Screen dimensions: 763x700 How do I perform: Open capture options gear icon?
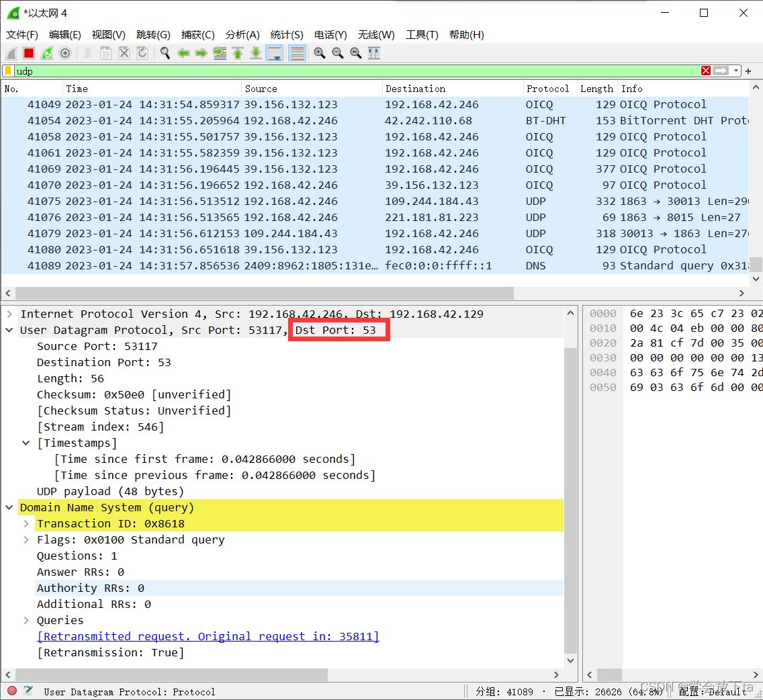point(64,53)
